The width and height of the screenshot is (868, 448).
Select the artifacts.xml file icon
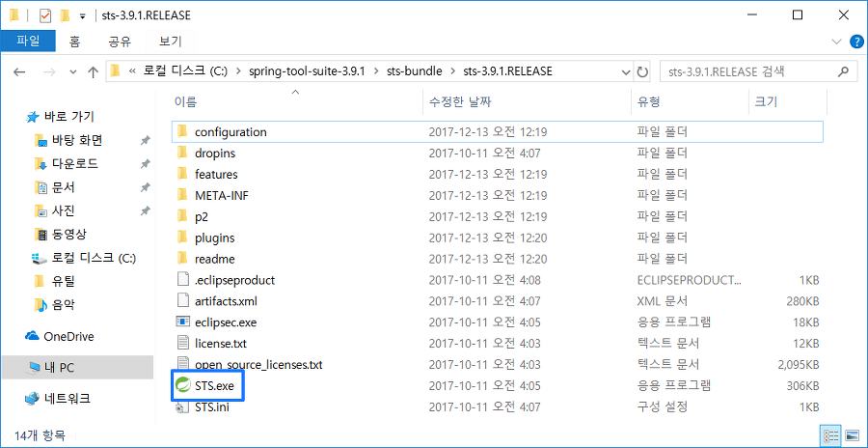click(182, 301)
